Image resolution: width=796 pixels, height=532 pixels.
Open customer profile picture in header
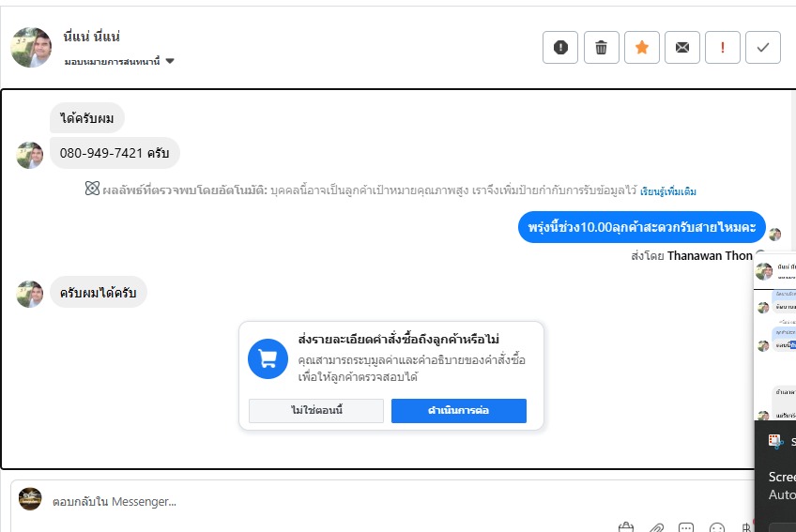(31, 47)
